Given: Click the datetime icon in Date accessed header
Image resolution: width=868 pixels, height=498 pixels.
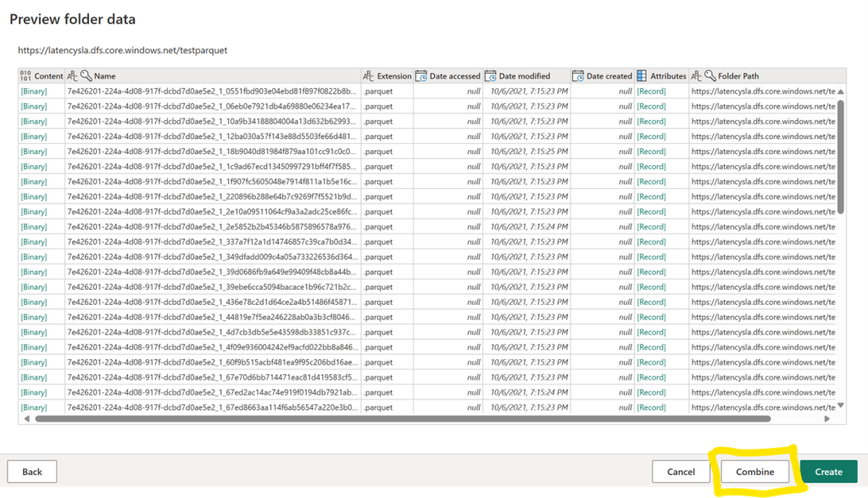Looking at the screenshot, I should tap(421, 76).
